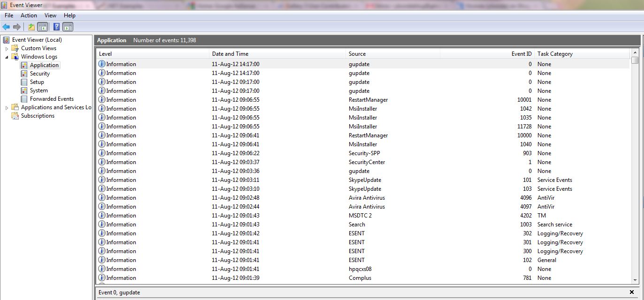The image size is (644, 300).
Task: Select the Security log tree item
Action: click(40, 74)
